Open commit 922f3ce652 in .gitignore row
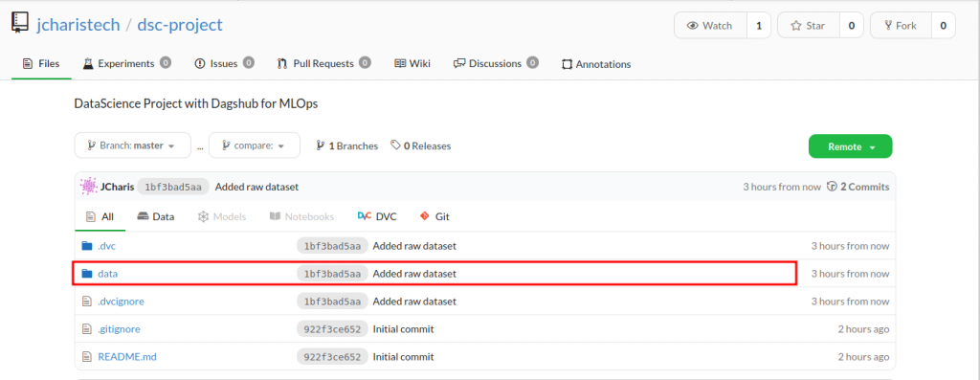980x380 pixels. click(x=332, y=328)
